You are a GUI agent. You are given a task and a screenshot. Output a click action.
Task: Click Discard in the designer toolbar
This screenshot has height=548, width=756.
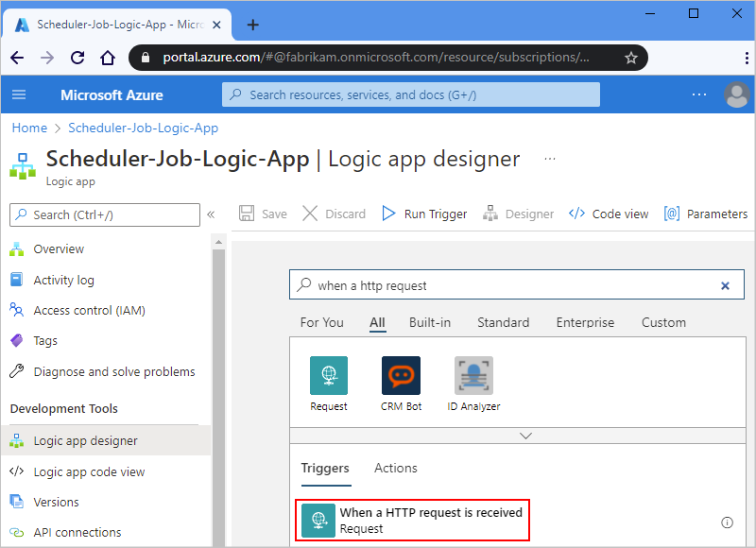tap(335, 214)
